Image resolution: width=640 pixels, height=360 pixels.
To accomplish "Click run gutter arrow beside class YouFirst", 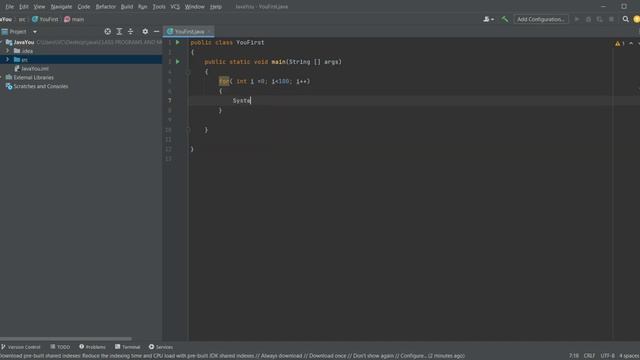I will coord(178,42).
